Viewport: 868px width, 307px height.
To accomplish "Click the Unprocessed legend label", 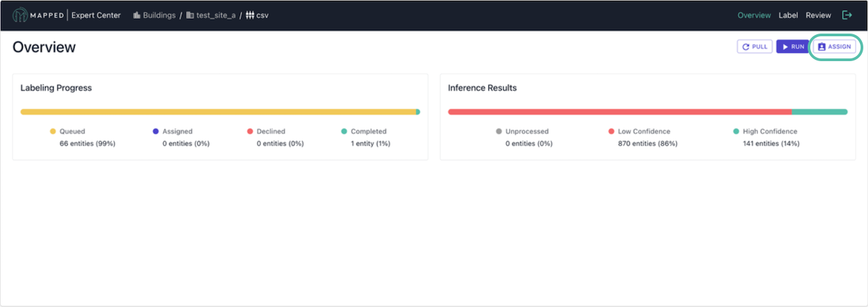I will [527, 132].
